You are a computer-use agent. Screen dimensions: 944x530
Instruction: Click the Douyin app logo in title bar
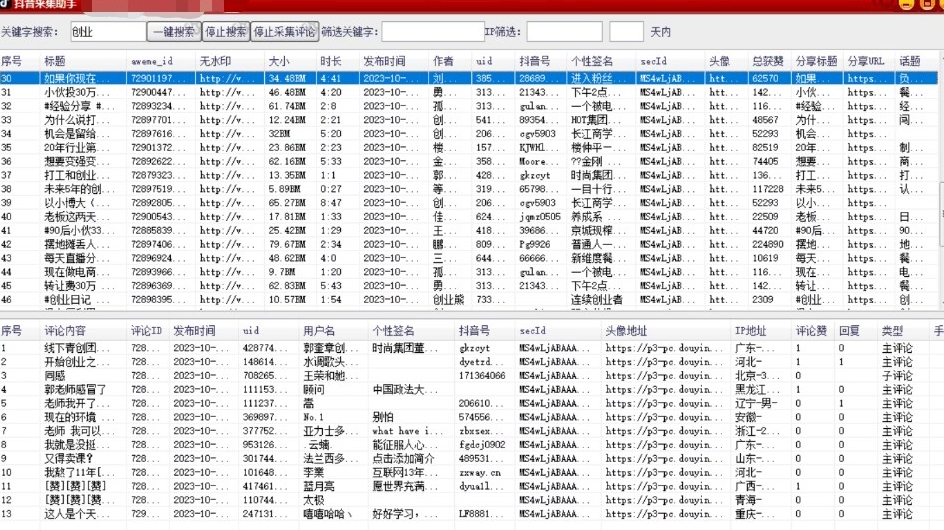coord(5,5)
